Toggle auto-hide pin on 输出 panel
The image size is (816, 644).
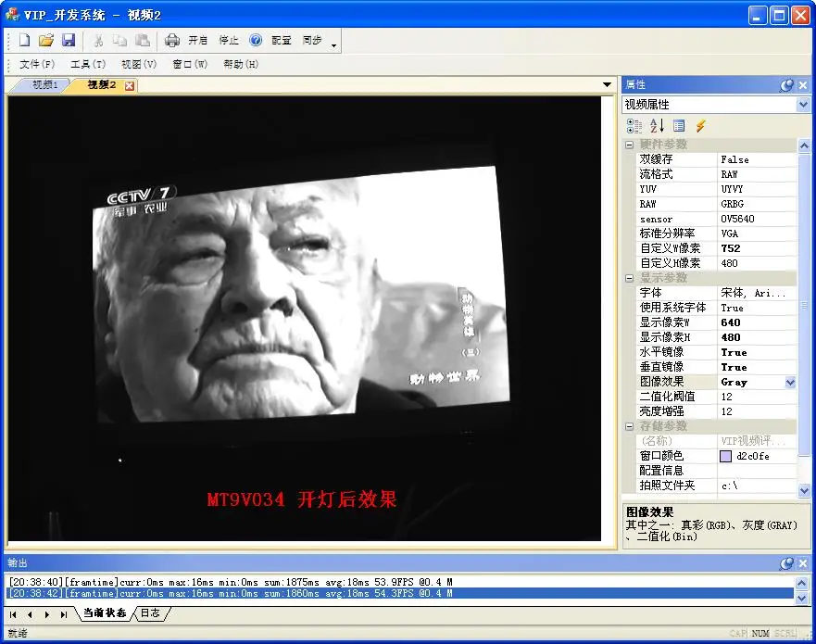point(787,563)
